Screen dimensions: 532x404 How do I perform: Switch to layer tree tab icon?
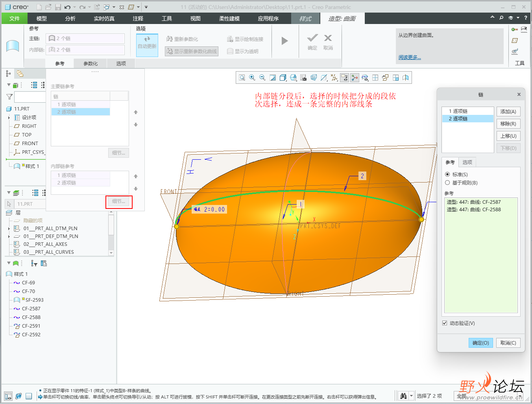tap(20, 74)
